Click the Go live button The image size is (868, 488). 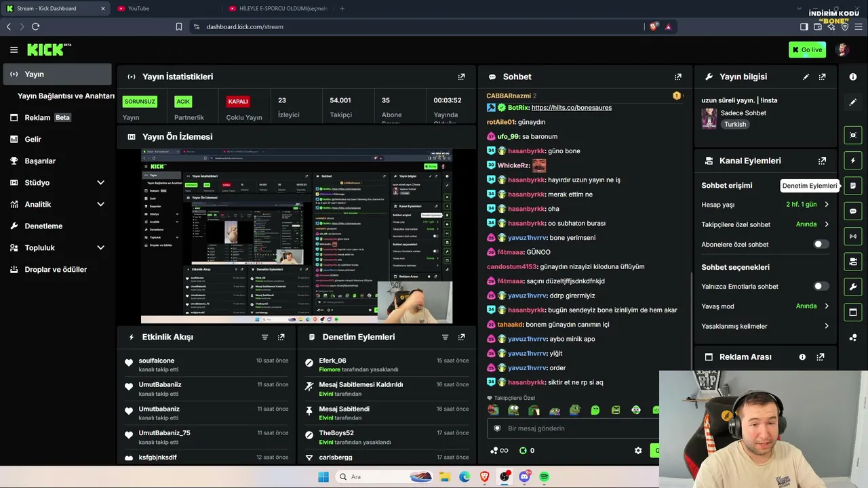click(807, 49)
